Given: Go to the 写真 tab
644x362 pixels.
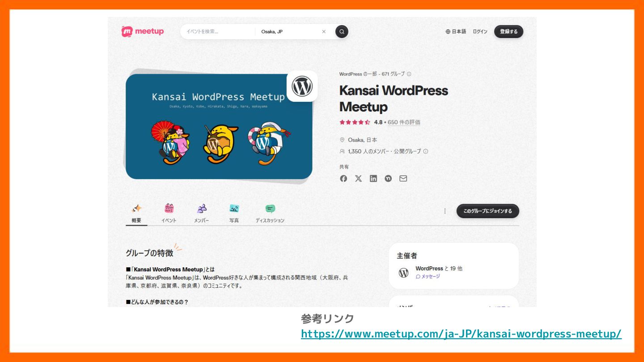Looking at the screenshot, I should [x=234, y=214].
